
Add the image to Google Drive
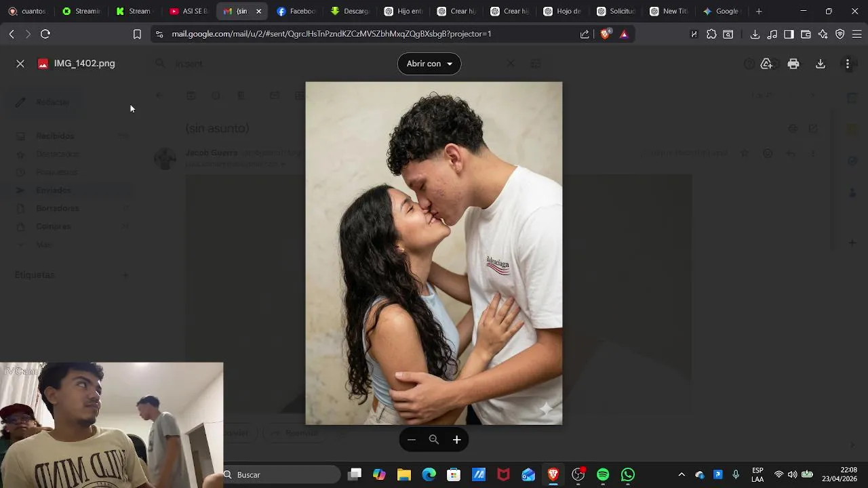tap(766, 64)
